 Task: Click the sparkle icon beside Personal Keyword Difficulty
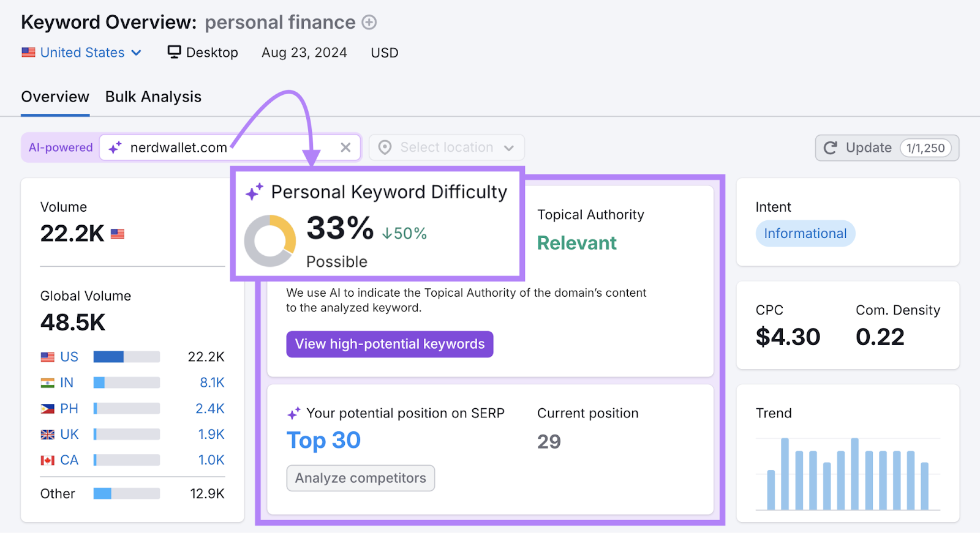coord(255,192)
